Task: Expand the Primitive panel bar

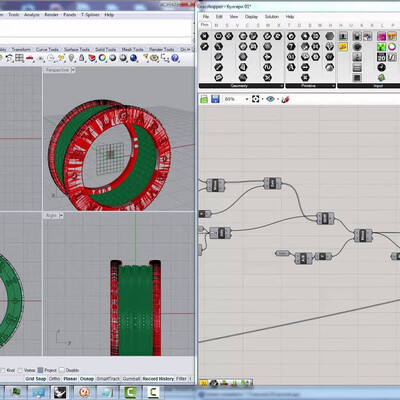Action: coord(310,86)
